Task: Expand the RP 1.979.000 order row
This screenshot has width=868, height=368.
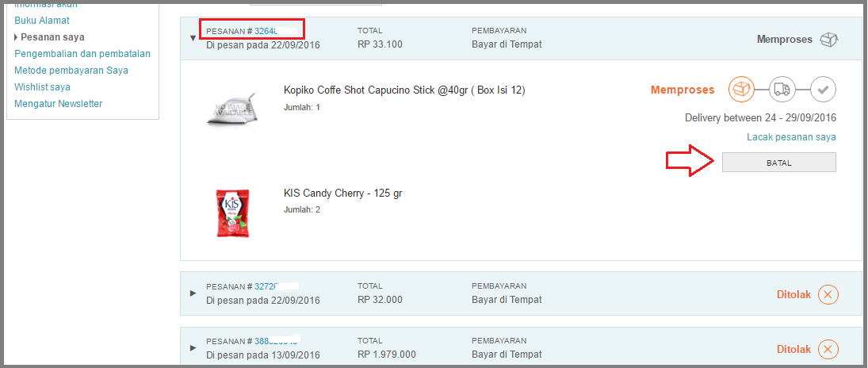Action: click(193, 347)
